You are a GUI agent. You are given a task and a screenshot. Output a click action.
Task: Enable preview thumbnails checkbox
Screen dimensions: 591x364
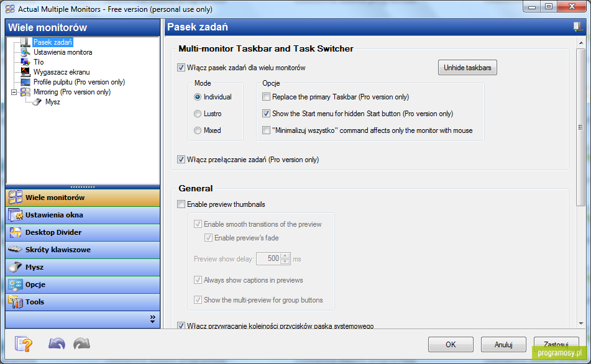click(181, 204)
